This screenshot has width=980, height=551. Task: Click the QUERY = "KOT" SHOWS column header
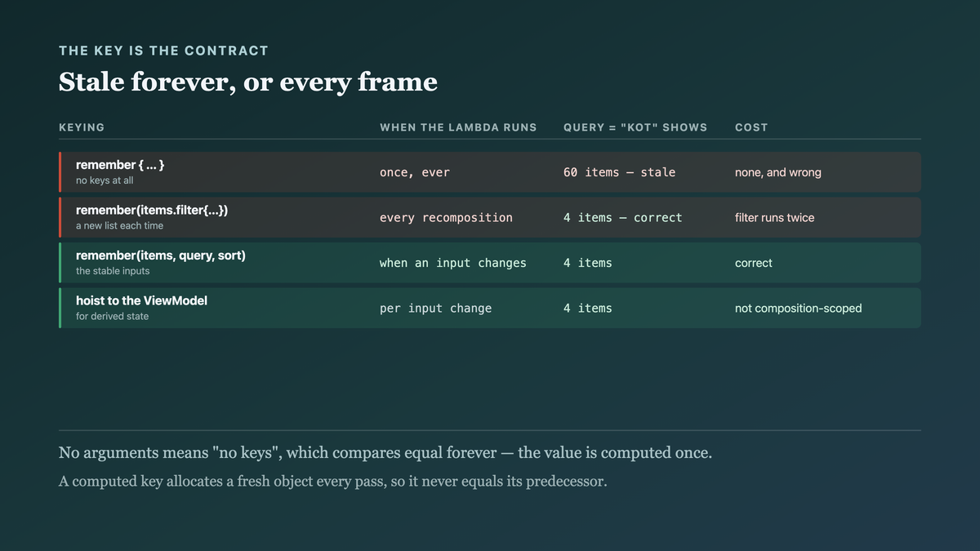pos(635,127)
